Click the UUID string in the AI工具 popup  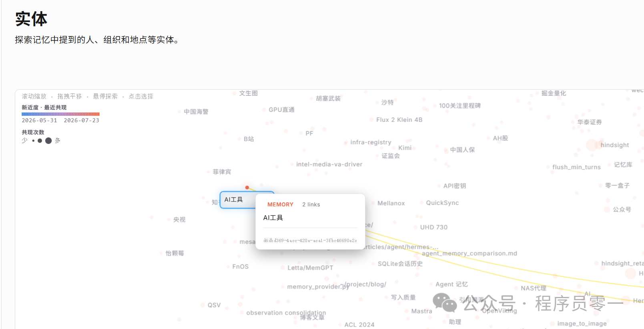(310, 240)
